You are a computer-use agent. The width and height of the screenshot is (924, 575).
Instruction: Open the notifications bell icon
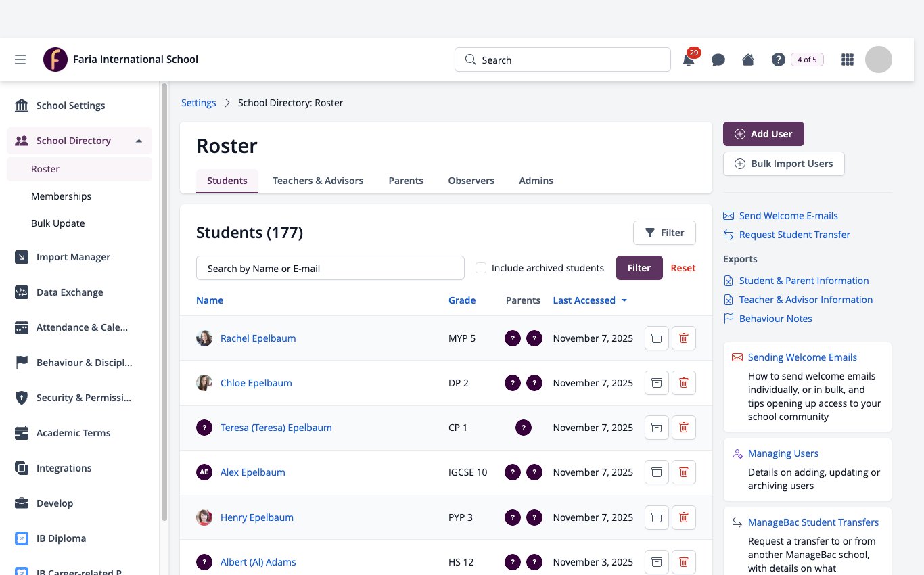click(689, 60)
